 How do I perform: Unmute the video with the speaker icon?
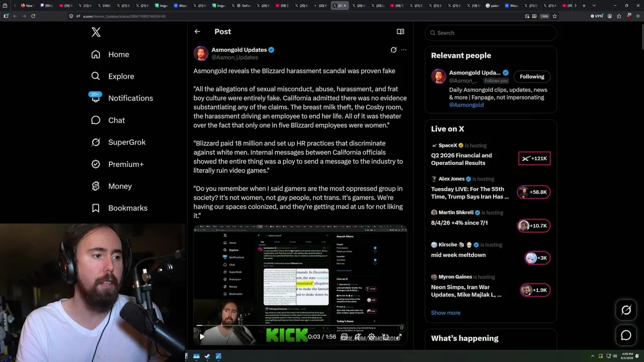tap(358, 337)
